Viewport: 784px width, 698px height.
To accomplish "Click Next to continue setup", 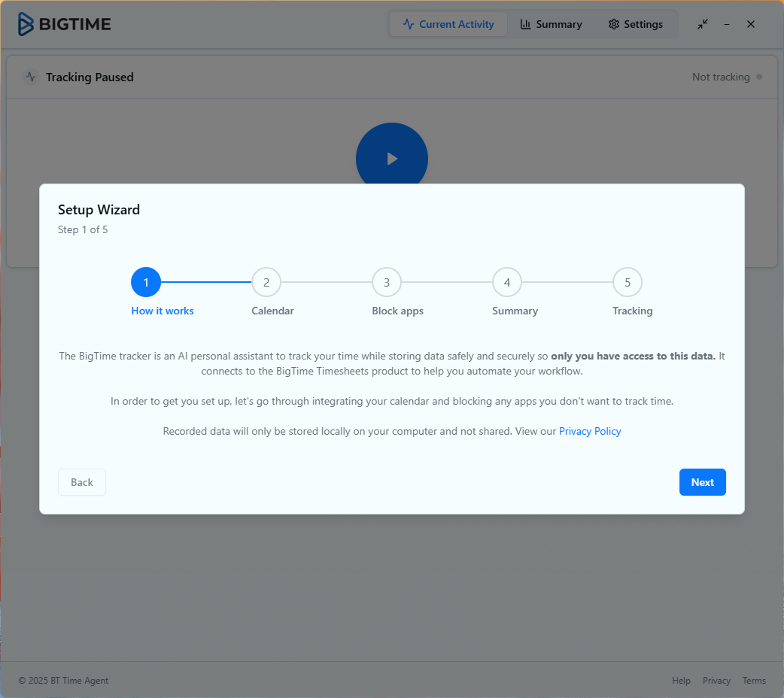I will pos(702,482).
